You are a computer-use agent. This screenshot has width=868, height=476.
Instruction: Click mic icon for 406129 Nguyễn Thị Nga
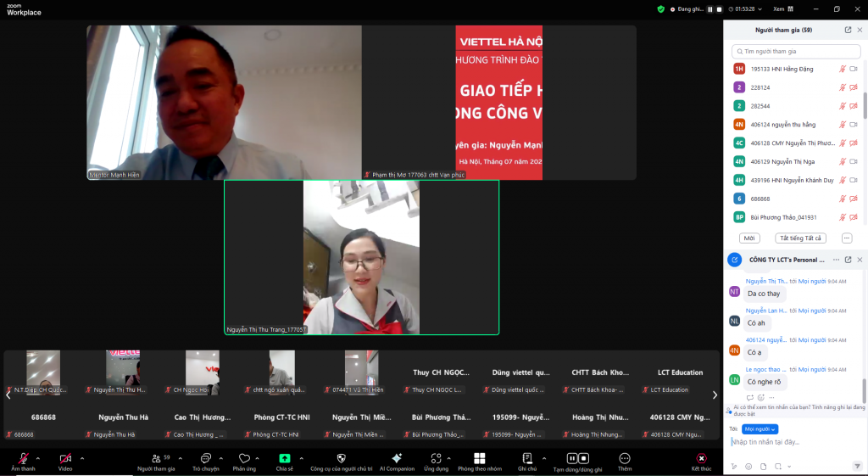[843, 161]
